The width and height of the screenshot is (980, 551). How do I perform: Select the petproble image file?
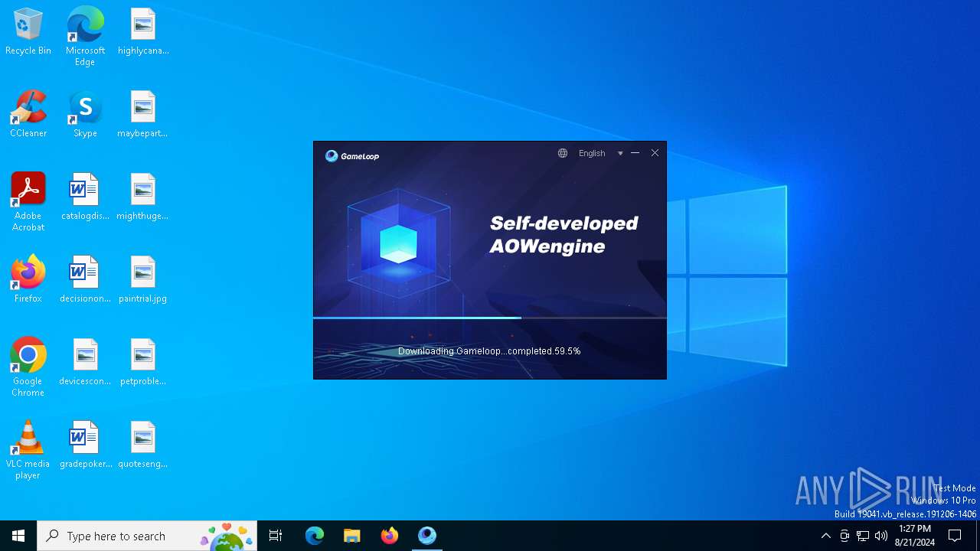[x=143, y=363]
